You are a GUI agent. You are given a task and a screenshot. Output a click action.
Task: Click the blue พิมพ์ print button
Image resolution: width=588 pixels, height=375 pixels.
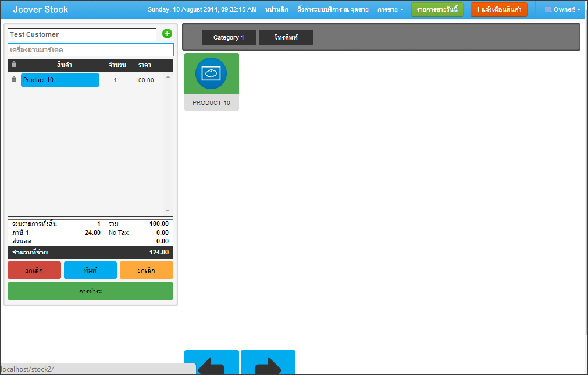pos(90,270)
